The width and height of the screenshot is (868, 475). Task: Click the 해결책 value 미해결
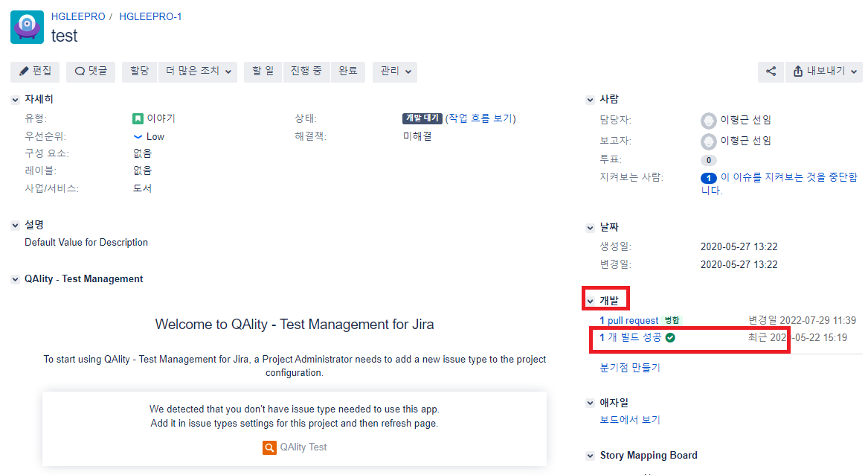[417, 136]
